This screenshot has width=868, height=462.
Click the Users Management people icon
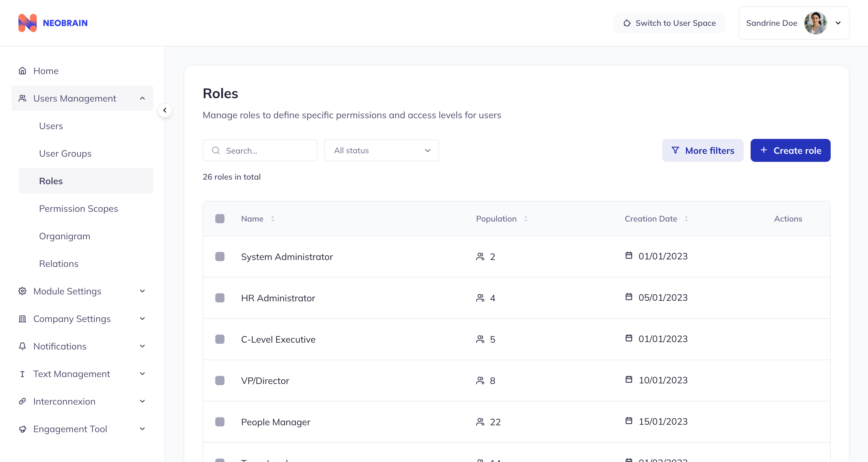tap(22, 98)
